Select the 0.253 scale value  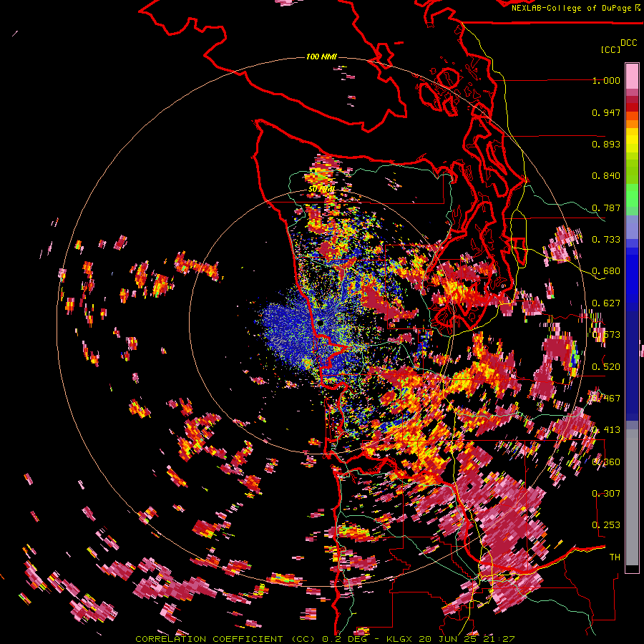(x=606, y=525)
